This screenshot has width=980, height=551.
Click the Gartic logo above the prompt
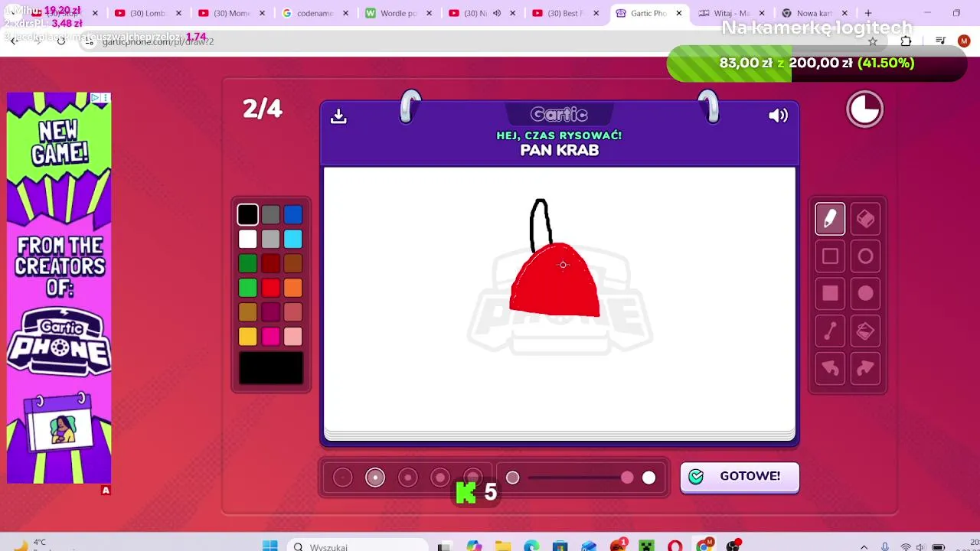tap(559, 115)
